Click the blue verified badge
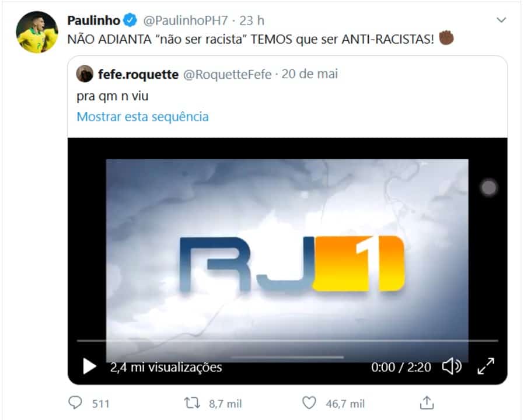This screenshot has width=524, height=420. pos(130,20)
